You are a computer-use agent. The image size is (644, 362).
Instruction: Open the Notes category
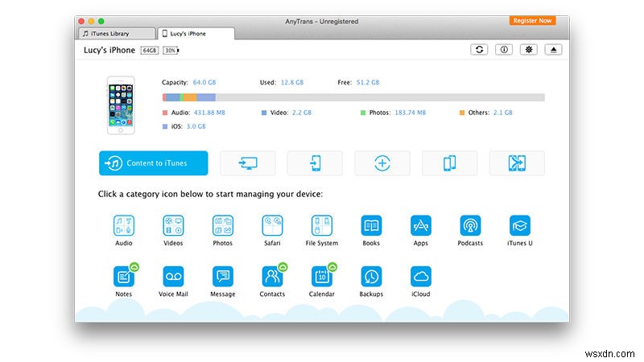pos(124,276)
